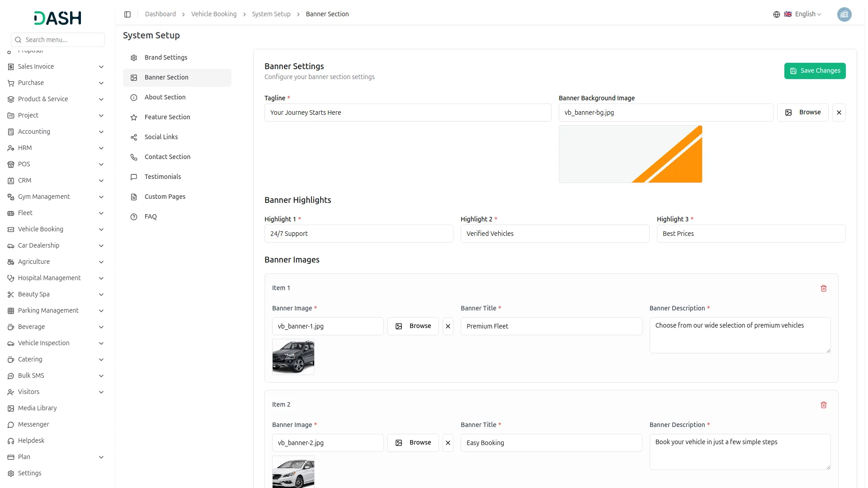The width and height of the screenshot is (868, 488).
Task: Select Banner Section in setup menu
Action: (166, 77)
